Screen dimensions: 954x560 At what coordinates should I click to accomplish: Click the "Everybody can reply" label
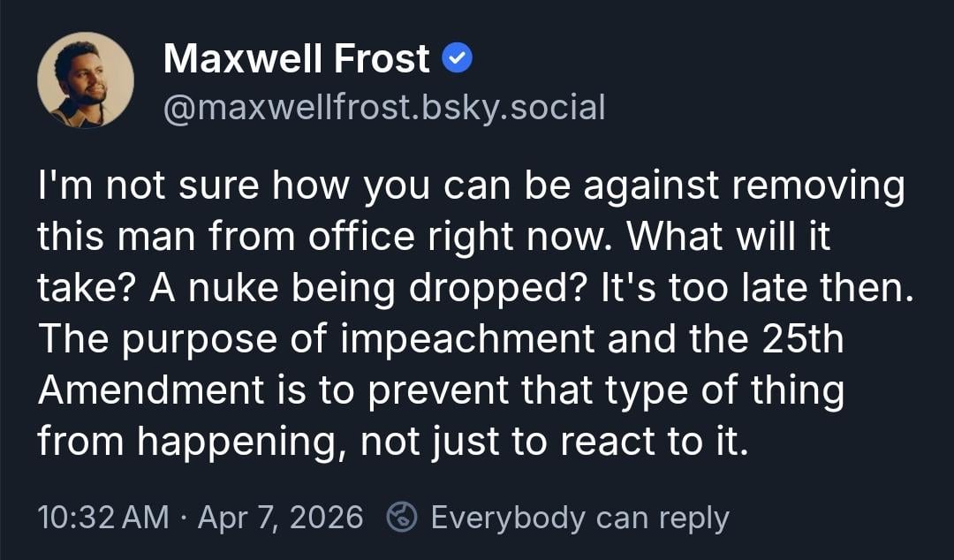coord(579,517)
